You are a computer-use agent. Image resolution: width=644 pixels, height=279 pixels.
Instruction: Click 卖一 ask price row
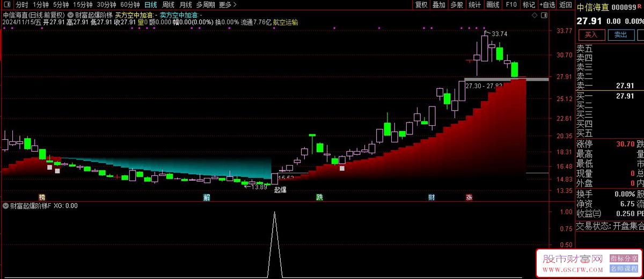(x=610, y=86)
